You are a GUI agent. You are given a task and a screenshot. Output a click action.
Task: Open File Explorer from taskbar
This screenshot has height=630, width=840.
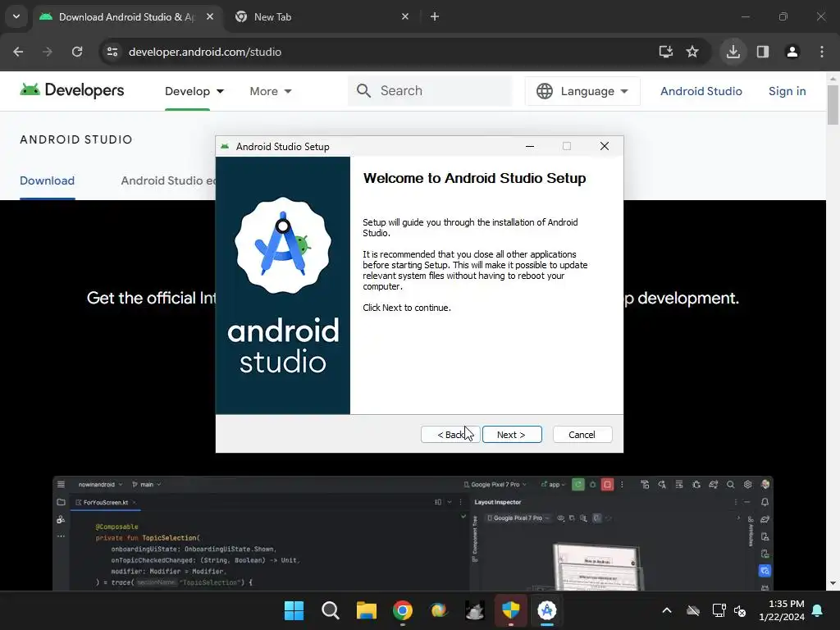(367, 610)
